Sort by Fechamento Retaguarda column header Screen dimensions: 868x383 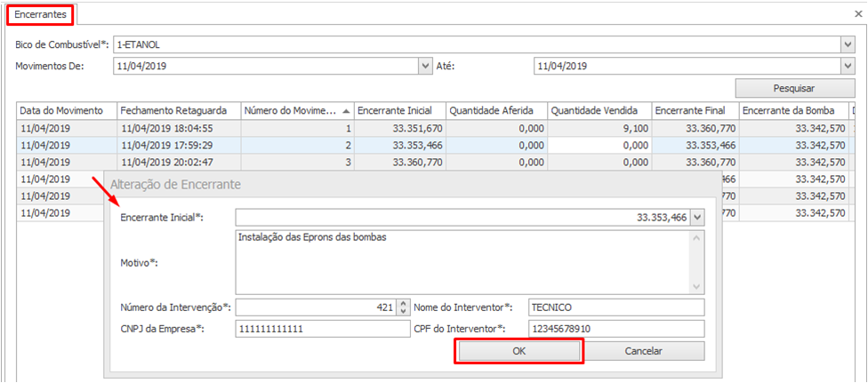[179, 111]
